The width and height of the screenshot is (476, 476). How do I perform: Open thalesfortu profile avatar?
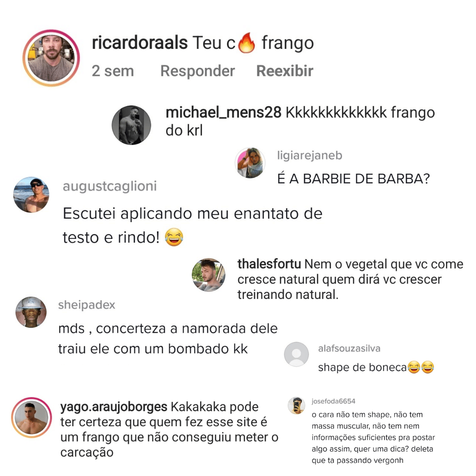pos(208,275)
